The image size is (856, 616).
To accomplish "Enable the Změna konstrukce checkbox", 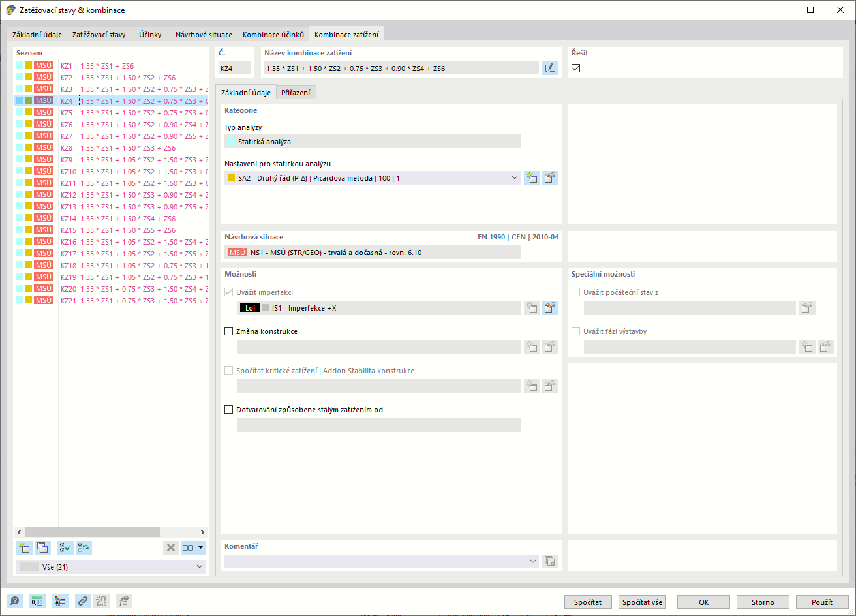I will click(x=228, y=331).
